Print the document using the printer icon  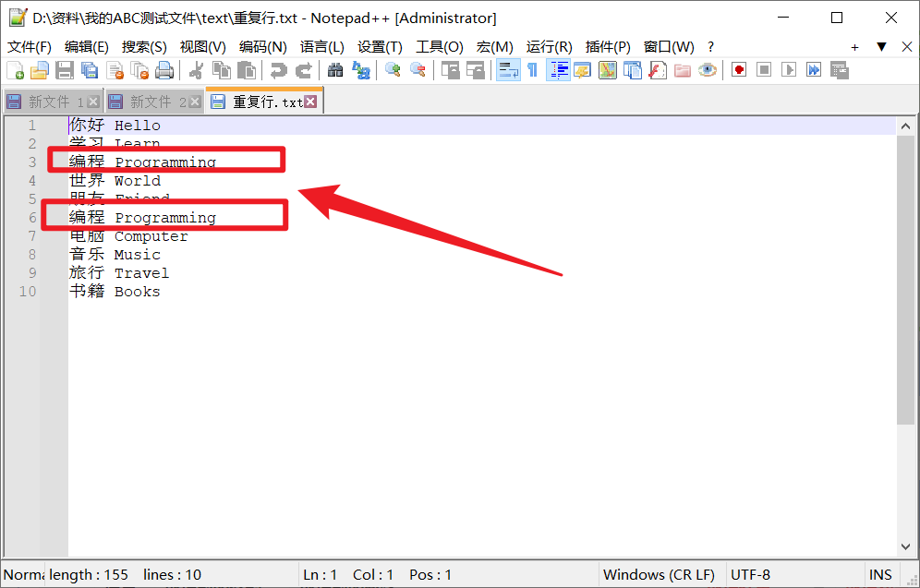click(164, 70)
